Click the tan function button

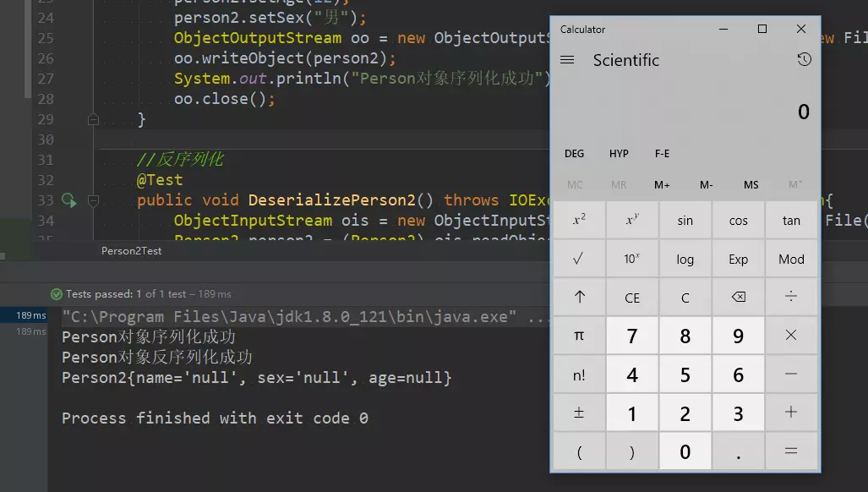pos(791,220)
